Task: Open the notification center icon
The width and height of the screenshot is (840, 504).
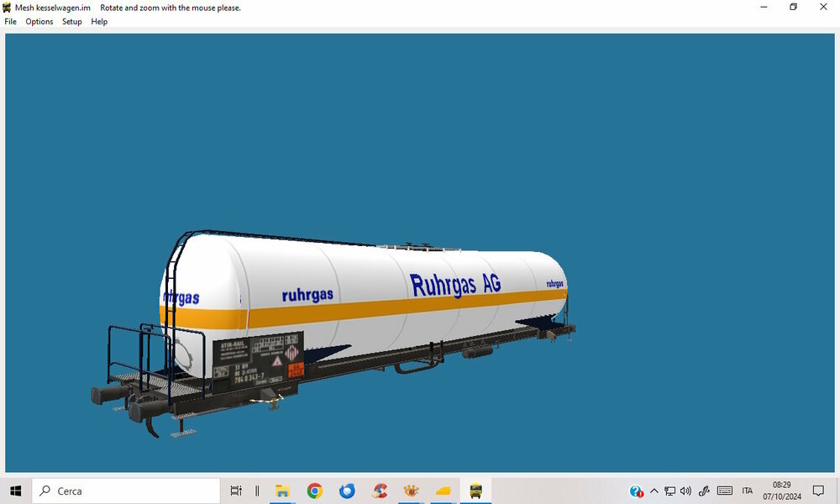Action: coord(818,491)
